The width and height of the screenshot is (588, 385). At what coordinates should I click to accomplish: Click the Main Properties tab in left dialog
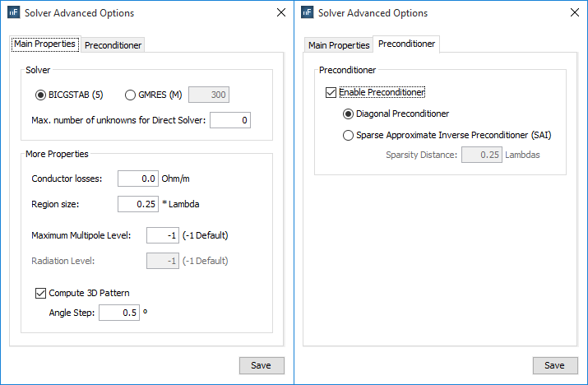[x=45, y=44]
